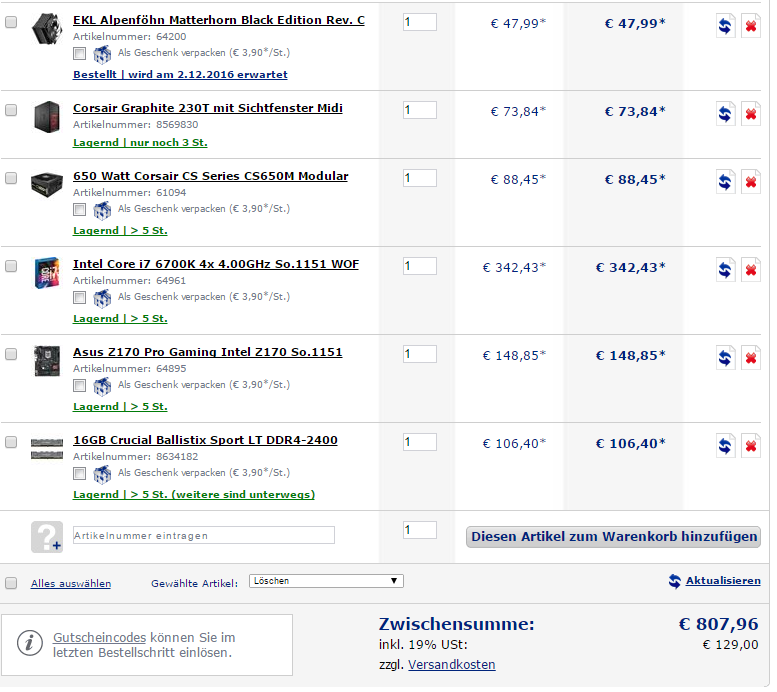This screenshot has width=777, height=692.
Task: Click quantity field for Asus Z170 Pro Gaming
Action: click(420, 354)
